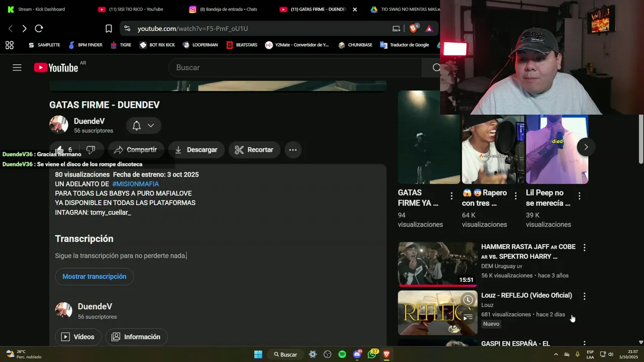
Task: Click the Compartir share button
Action: 135,150
